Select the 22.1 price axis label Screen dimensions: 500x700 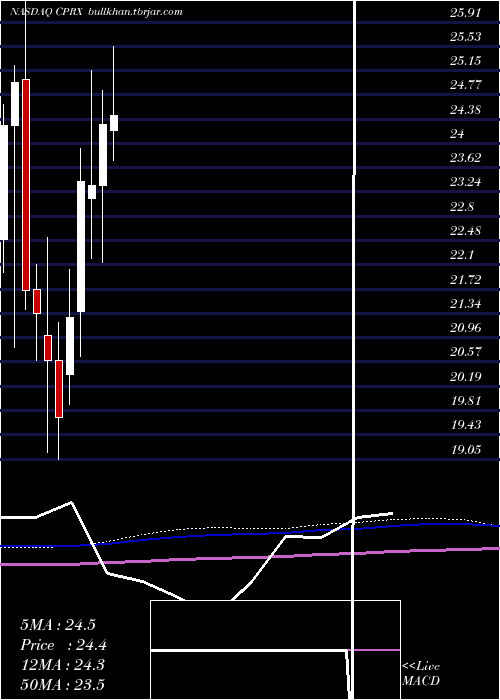462,255
